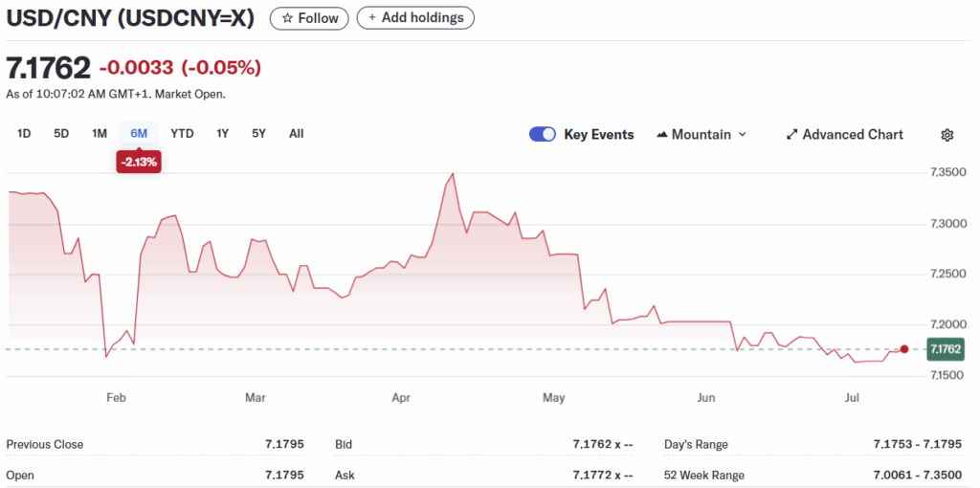Click the star icon in Follow button
Viewport: 980px width, 488px height.
point(287,18)
